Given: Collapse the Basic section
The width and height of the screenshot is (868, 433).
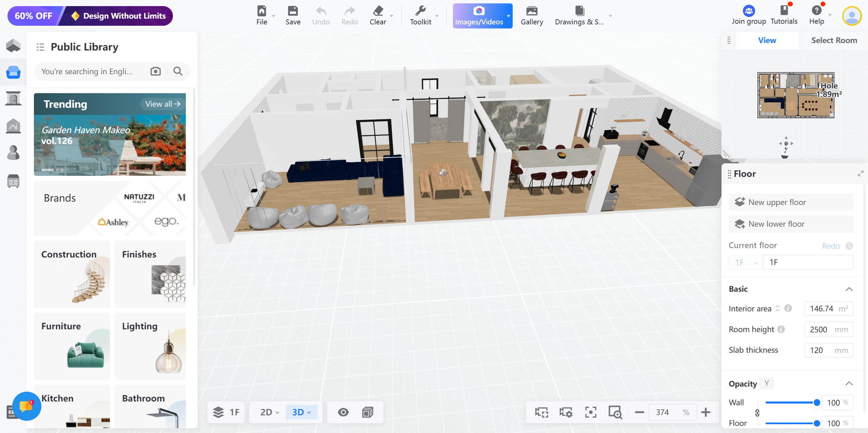Looking at the screenshot, I should 849,289.
